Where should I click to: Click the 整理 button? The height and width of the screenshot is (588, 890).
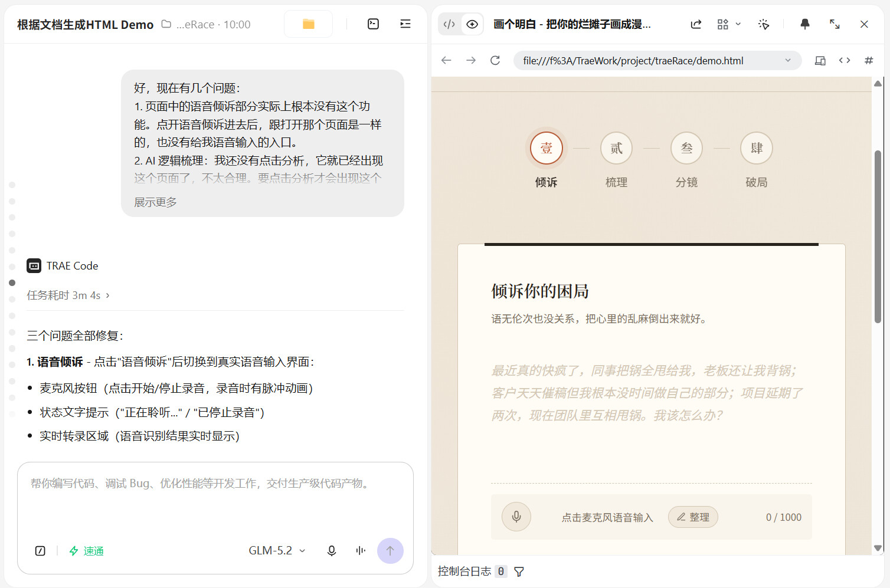pyautogui.click(x=693, y=517)
